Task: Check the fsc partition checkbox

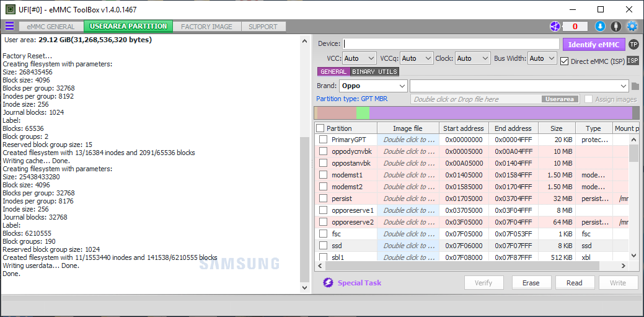Action: pos(323,234)
